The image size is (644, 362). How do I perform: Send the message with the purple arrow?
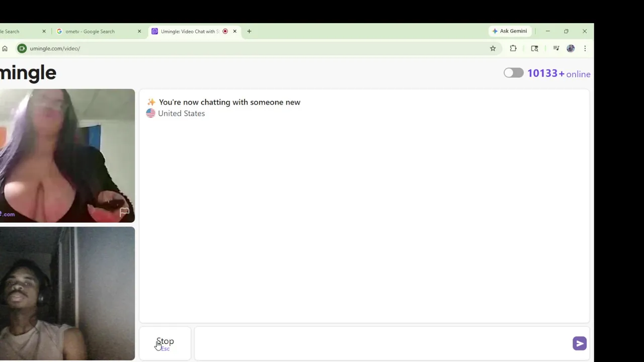pos(579,343)
